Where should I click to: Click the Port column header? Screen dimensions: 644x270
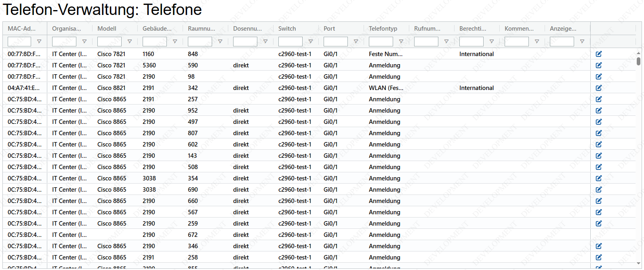tap(329, 29)
